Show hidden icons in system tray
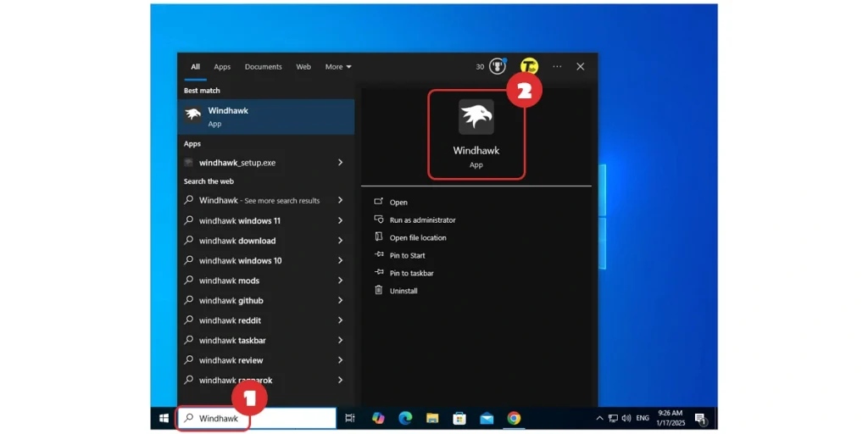This screenshot has width=868, height=434. coord(600,418)
